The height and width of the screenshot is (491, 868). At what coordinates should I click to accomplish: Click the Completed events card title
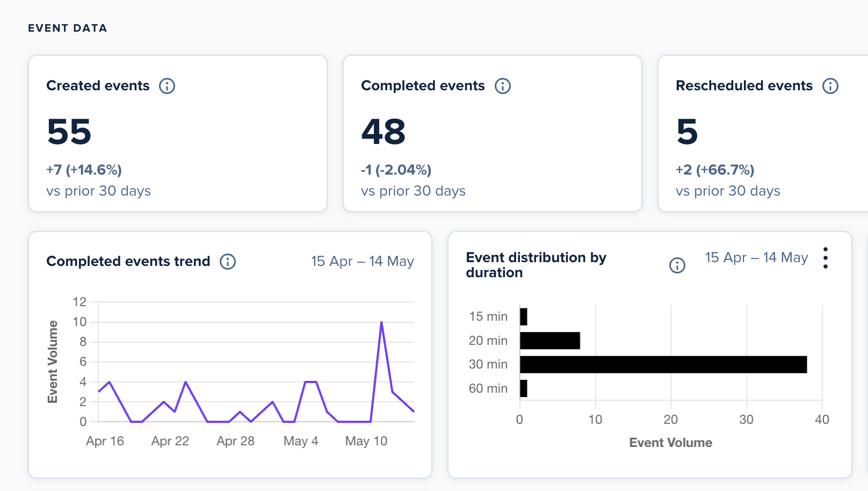(423, 85)
